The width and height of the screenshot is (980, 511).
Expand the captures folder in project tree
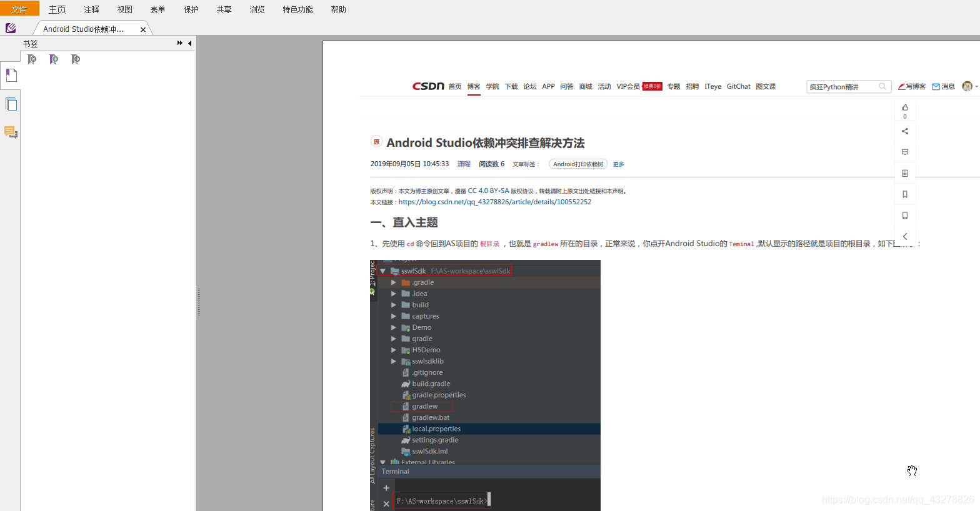coord(394,316)
